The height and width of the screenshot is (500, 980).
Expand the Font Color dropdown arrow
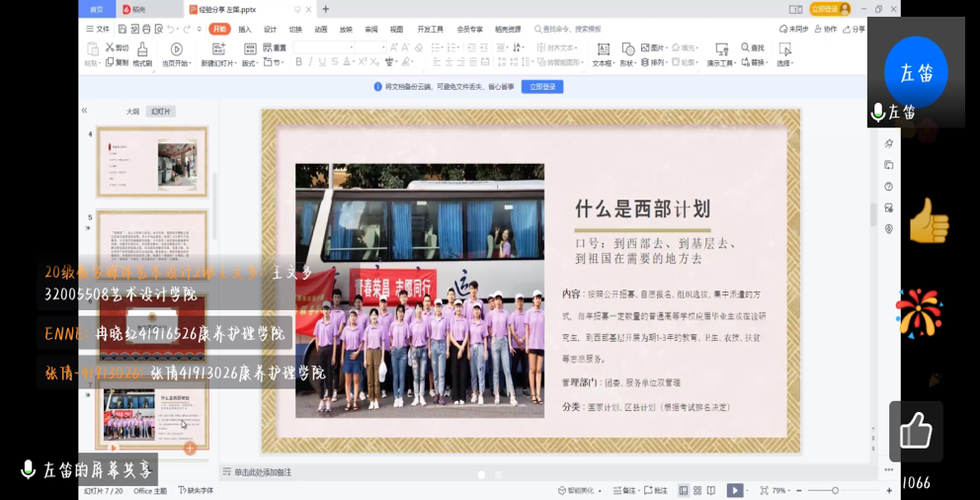tap(355, 62)
